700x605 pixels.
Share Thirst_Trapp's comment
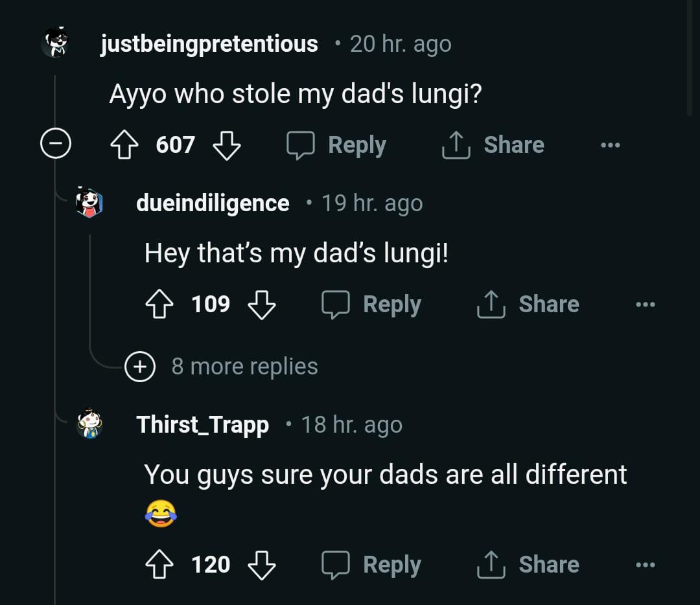point(528,564)
